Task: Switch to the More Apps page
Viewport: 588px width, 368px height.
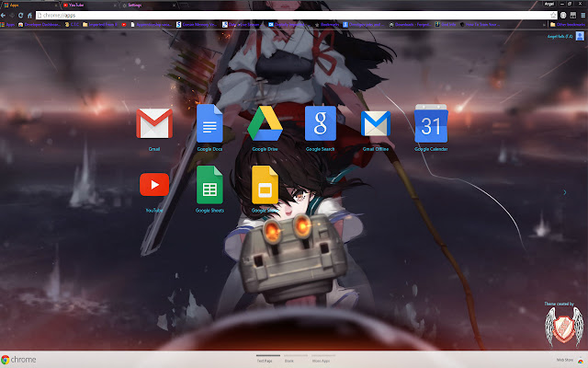Action: point(321,362)
